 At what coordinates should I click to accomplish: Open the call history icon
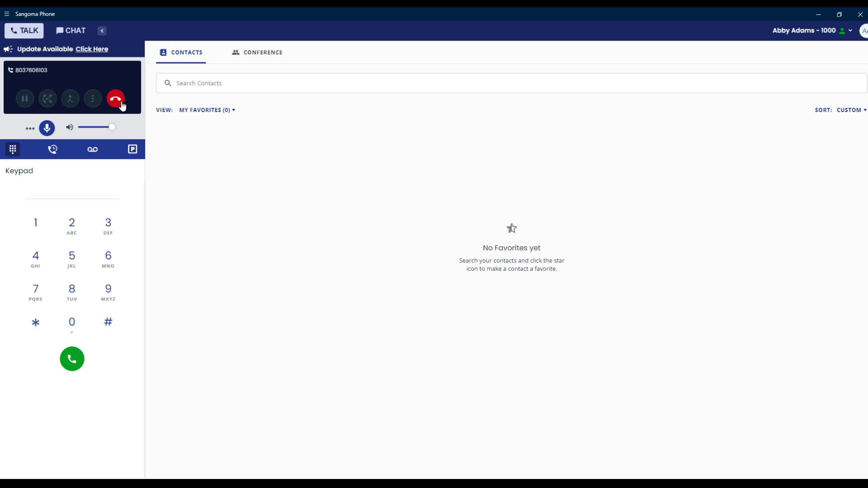[x=53, y=149]
